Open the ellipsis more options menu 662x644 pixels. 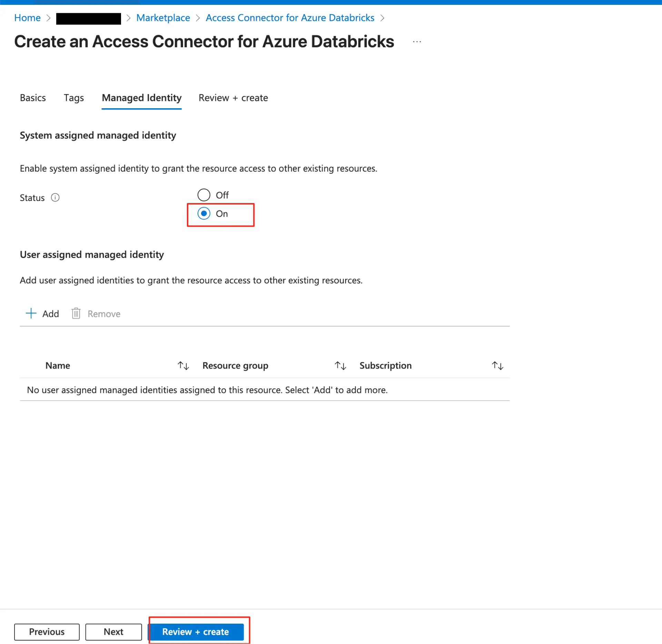417,42
